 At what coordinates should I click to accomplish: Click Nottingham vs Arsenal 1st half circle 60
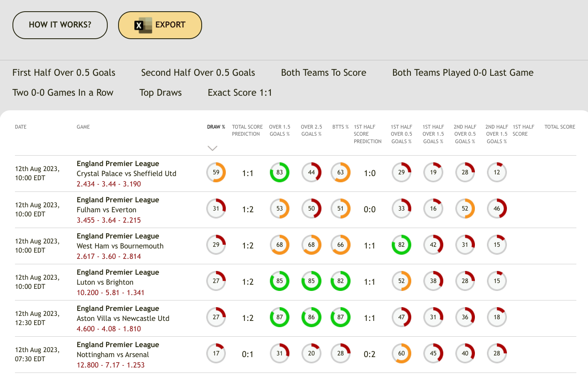pyautogui.click(x=401, y=353)
